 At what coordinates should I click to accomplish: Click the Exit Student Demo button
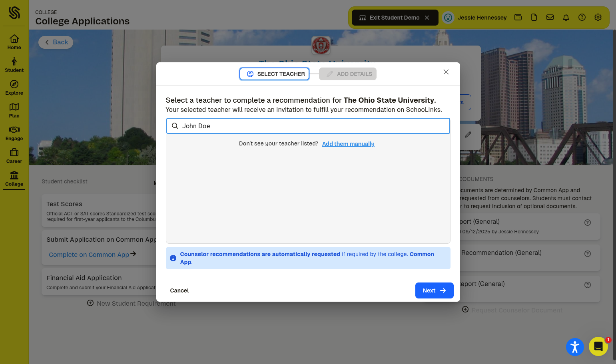click(395, 18)
